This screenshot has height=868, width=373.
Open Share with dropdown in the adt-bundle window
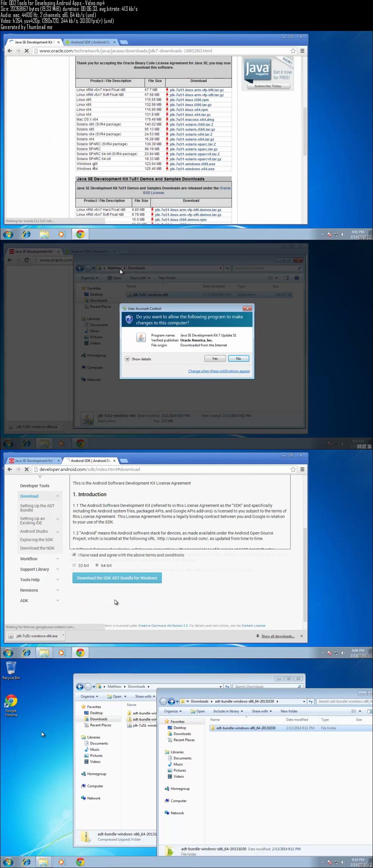click(x=262, y=711)
